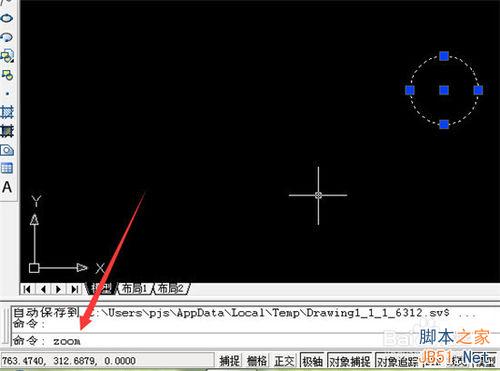Toggle 极轴 polar tracking in status bar
The height and width of the screenshot is (371, 500).
point(312,361)
